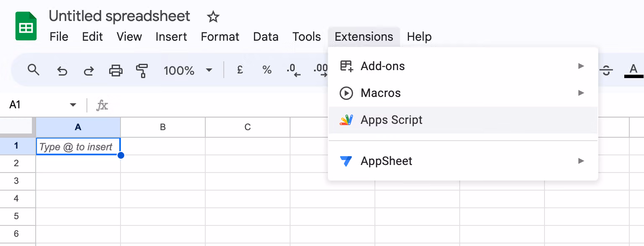Screen dimensions: 644x246
Task: Select row 6 header
Action: pyautogui.click(x=17, y=234)
